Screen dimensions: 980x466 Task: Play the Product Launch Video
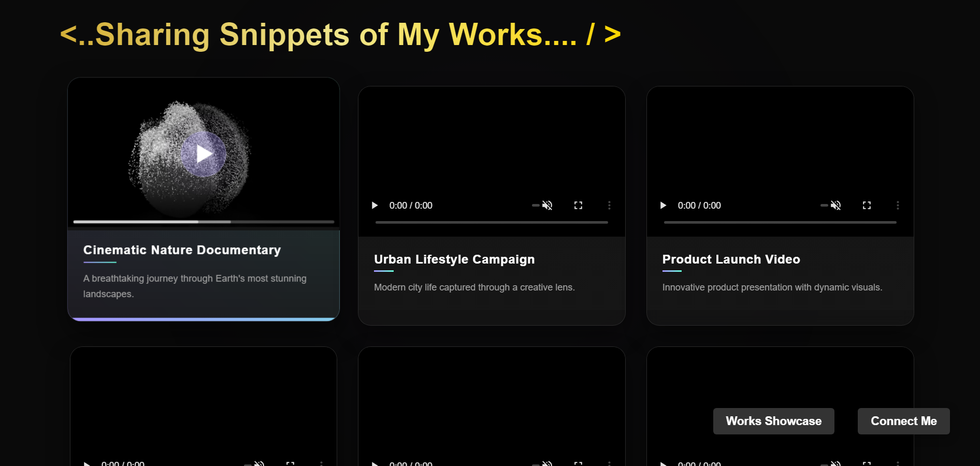point(663,206)
